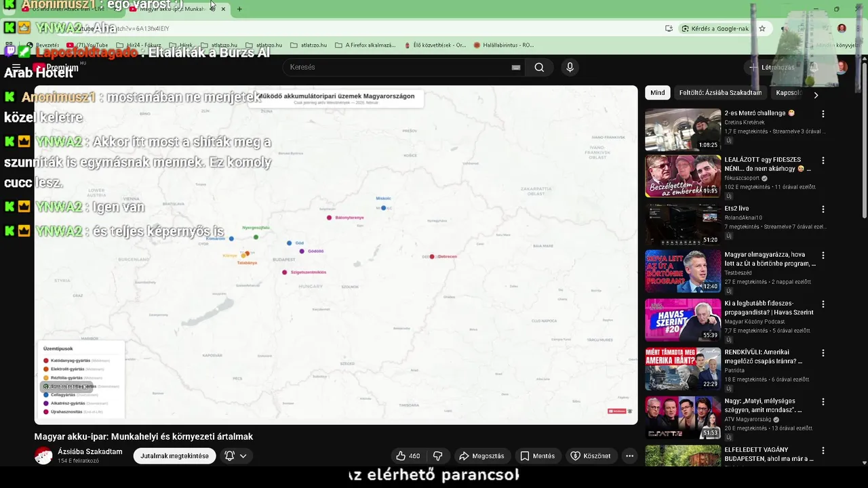Click Jutalmak megtekintése button
This screenshot has height=488, width=868.
[x=174, y=456]
